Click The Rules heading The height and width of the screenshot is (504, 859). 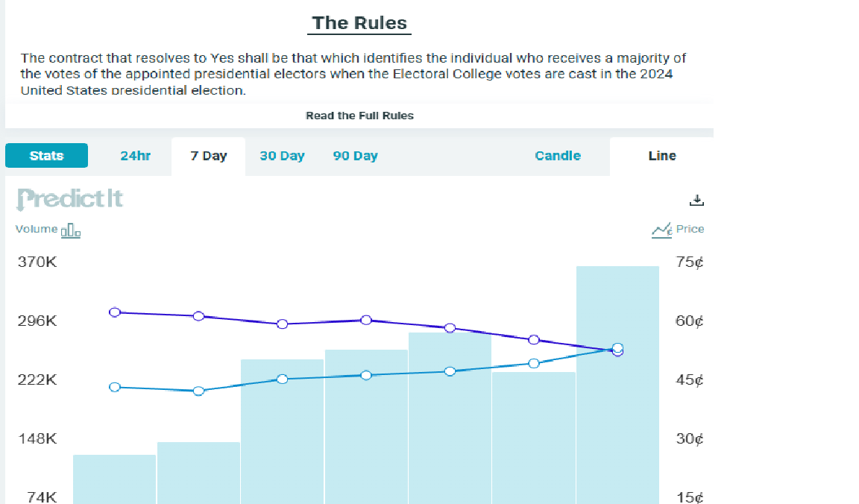click(x=359, y=23)
